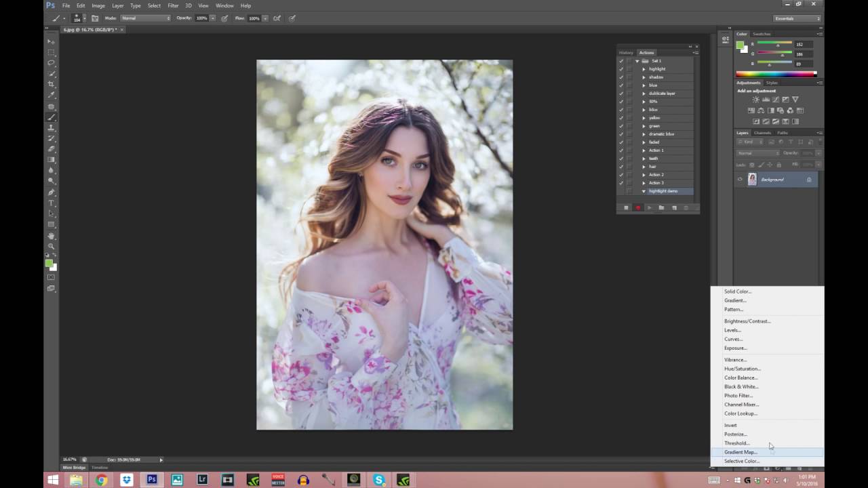Viewport: 868px width, 488px height.
Task: Open the brush Mode dropdown
Action: pos(146,18)
